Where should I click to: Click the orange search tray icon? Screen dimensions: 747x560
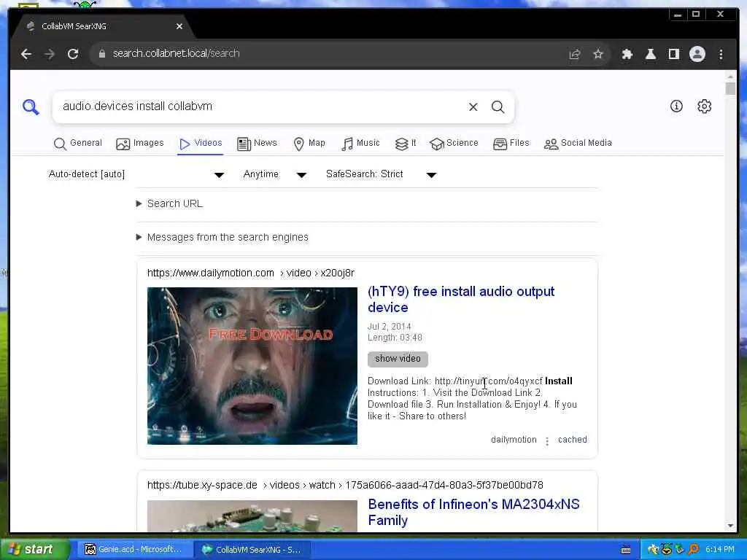[x=693, y=550]
